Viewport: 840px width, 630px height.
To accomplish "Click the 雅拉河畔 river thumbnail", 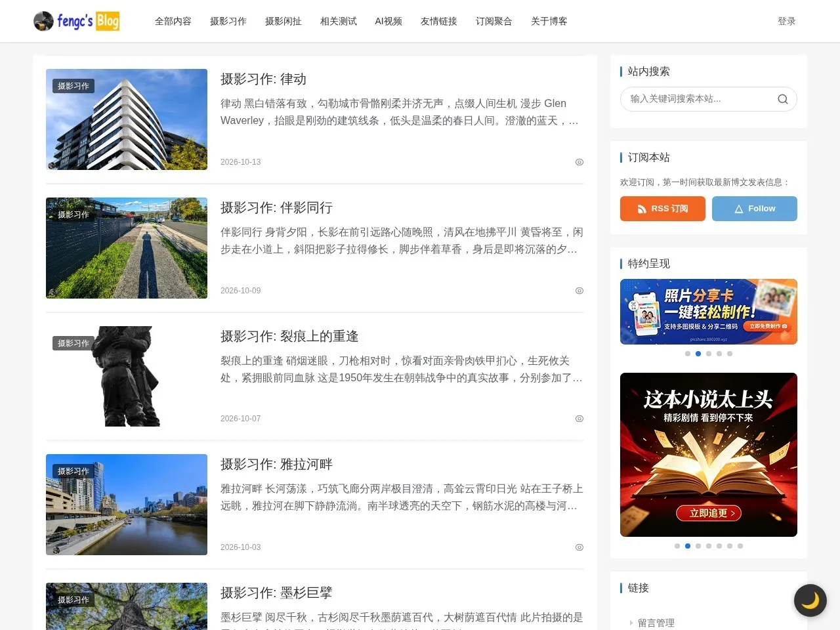I will point(127,505).
